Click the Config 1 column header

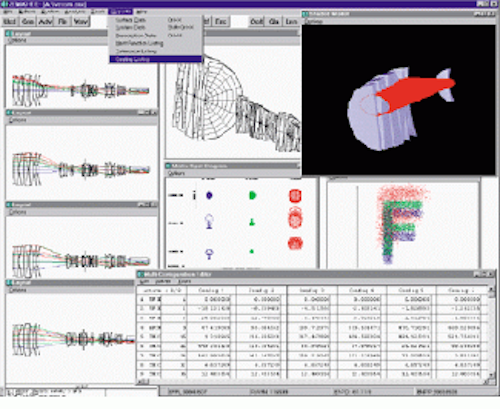coord(211,290)
